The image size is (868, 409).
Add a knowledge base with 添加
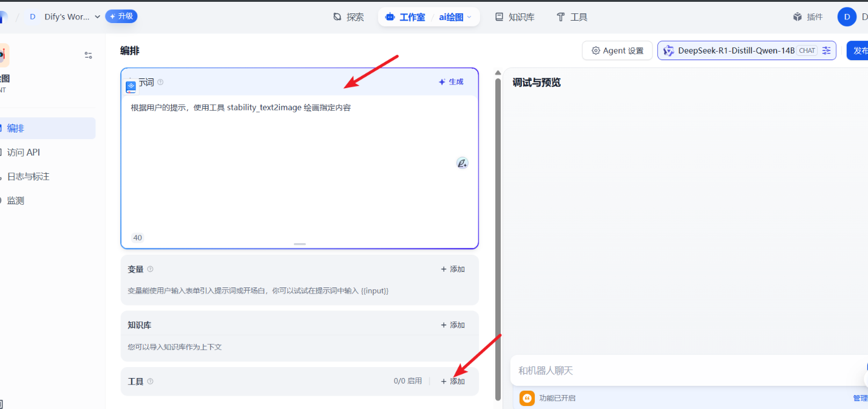coord(453,325)
